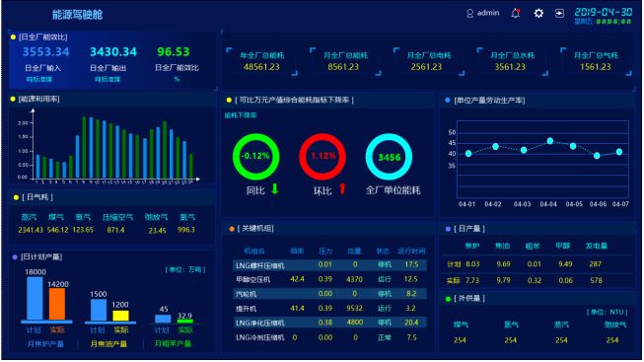Viewport: 644px width, 362px height.
Task: Click the 日气耗 panel header
Action: pyautogui.click(x=36, y=197)
